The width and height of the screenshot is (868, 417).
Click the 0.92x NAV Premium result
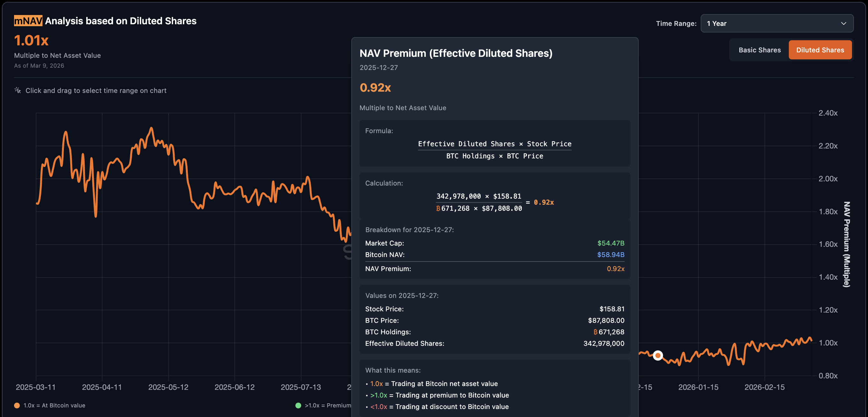click(615, 269)
